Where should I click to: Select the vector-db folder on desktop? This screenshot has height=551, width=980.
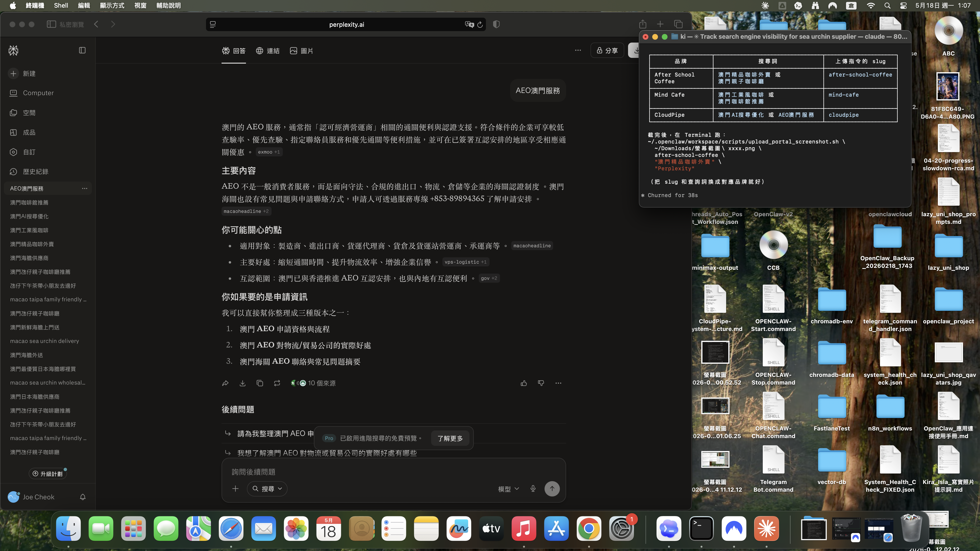(832, 466)
